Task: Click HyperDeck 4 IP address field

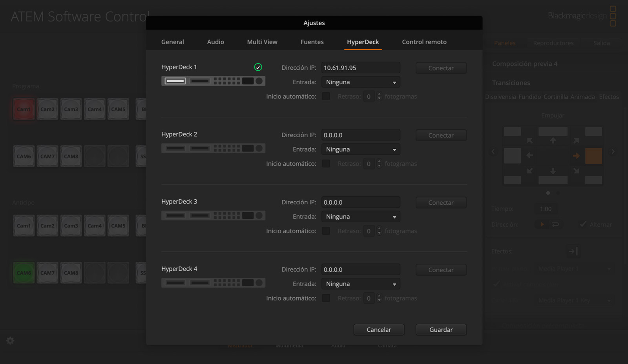Action: point(361,269)
